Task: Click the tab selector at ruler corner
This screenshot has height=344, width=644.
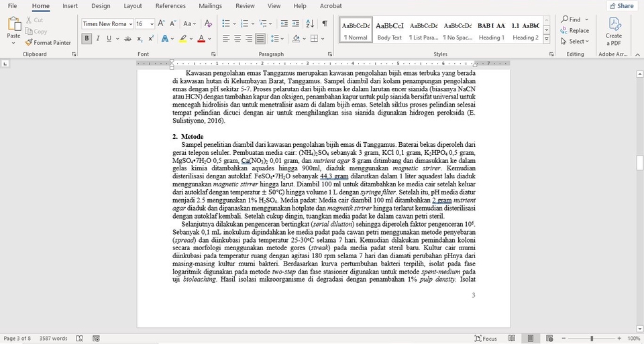Action: 5,64
